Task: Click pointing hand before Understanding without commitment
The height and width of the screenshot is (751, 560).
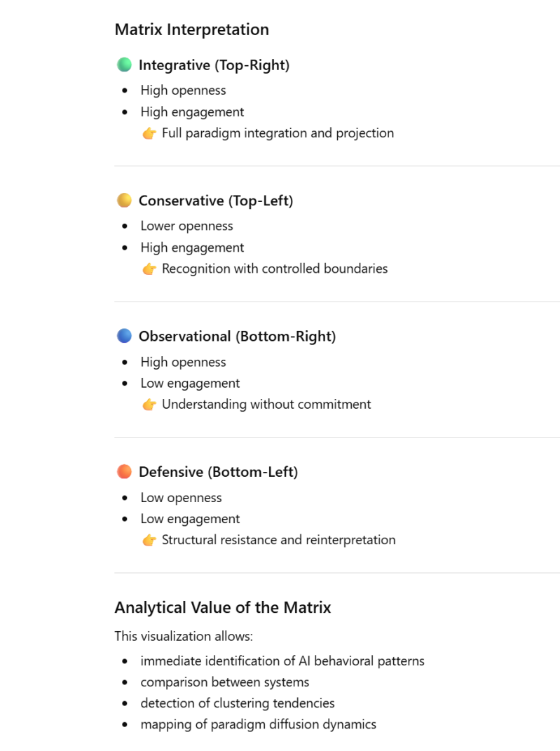Action: tap(149, 405)
